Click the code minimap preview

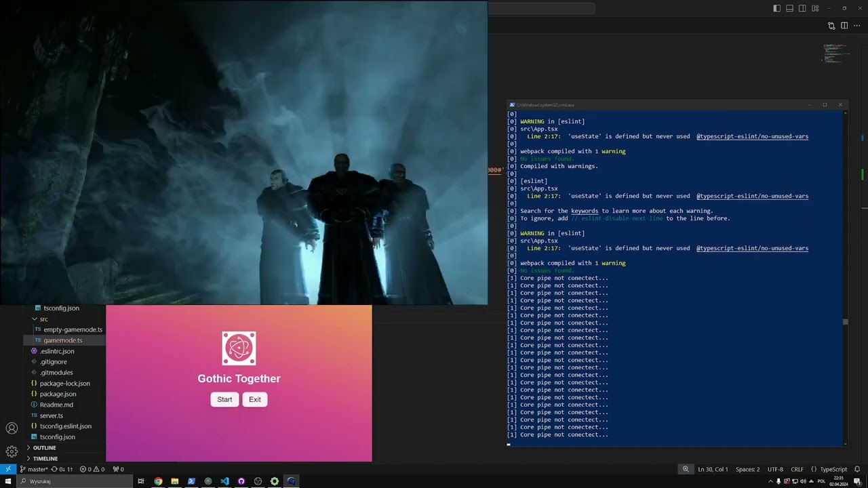point(836,54)
